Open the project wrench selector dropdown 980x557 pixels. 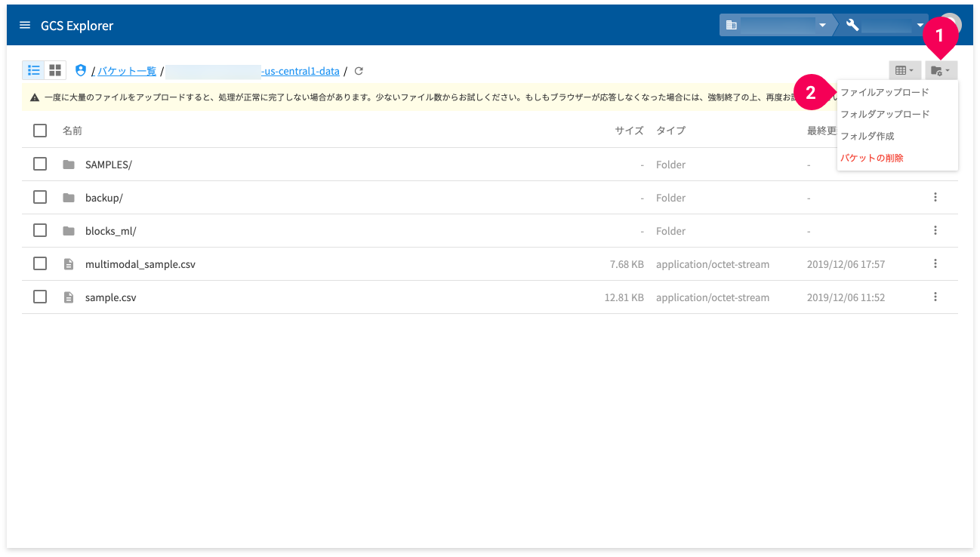(x=883, y=25)
